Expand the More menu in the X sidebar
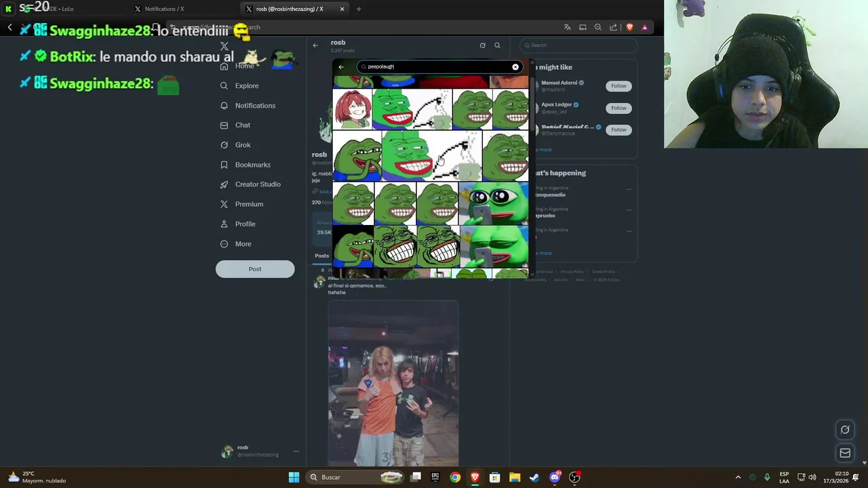This screenshot has height=488, width=868. (235, 244)
